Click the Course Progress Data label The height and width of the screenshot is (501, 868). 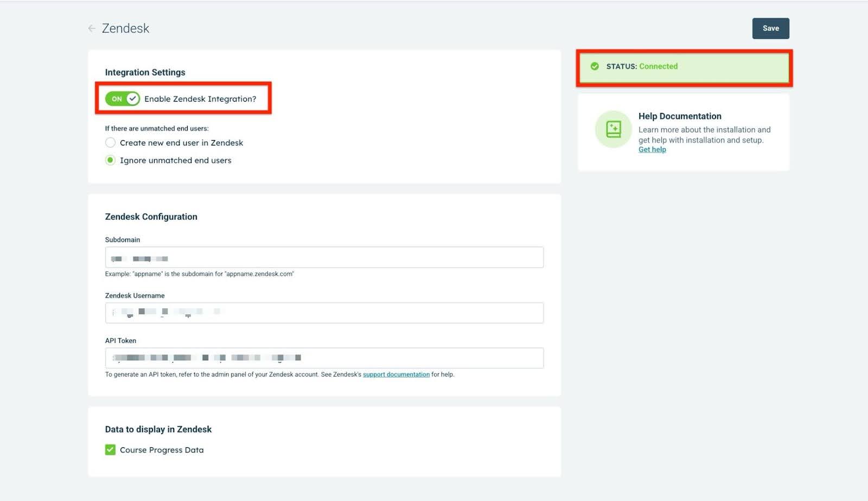tap(162, 450)
